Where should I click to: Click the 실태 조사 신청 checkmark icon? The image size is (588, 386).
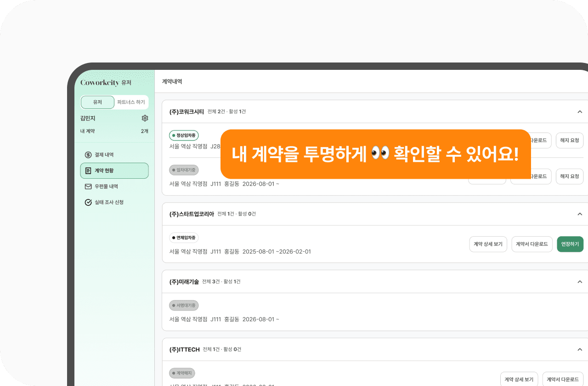point(89,202)
